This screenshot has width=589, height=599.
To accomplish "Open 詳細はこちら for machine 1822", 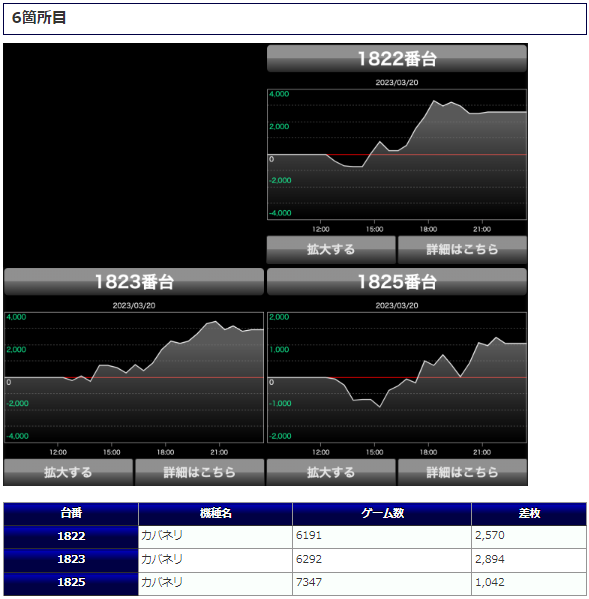I will tap(462, 249).
